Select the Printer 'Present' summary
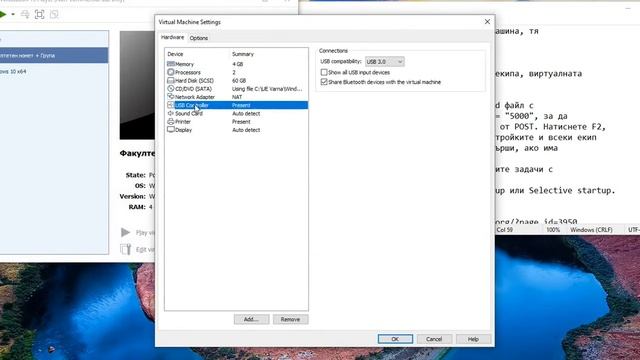640x360 pixels. pyautogui.click(x=241, y=122)
